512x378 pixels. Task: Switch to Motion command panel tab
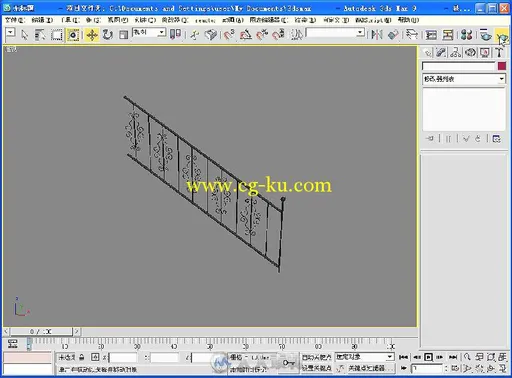(470, 52)
